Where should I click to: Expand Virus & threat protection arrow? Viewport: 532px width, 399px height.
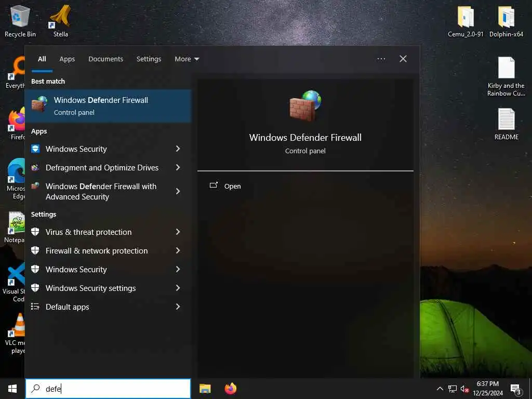[178, 232]
